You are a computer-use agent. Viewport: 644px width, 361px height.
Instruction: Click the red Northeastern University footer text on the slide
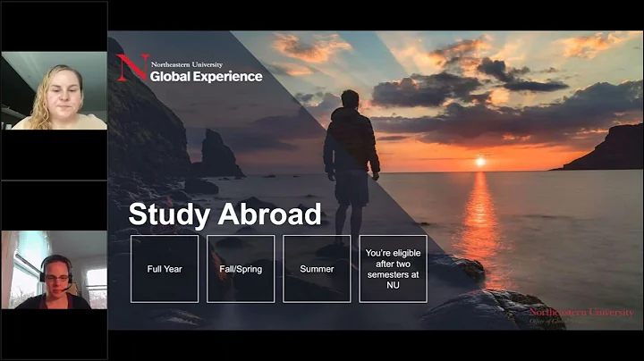click(581, 312)
